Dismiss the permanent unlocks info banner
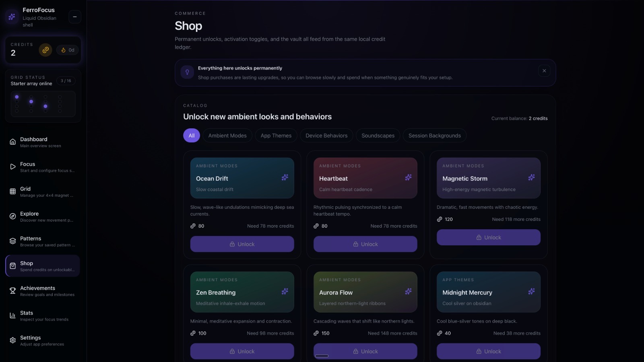This screenshot has height=362, width=644. tap(544, 71)
